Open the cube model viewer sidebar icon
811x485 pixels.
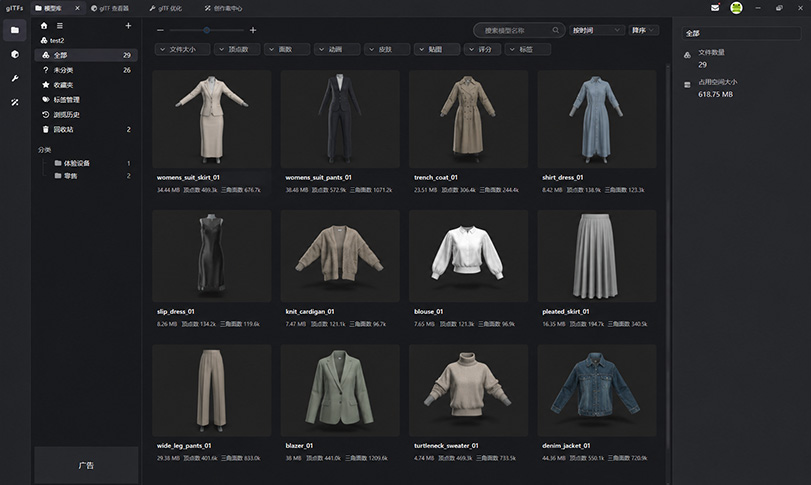pyautogui.click(x=15, y=54)
